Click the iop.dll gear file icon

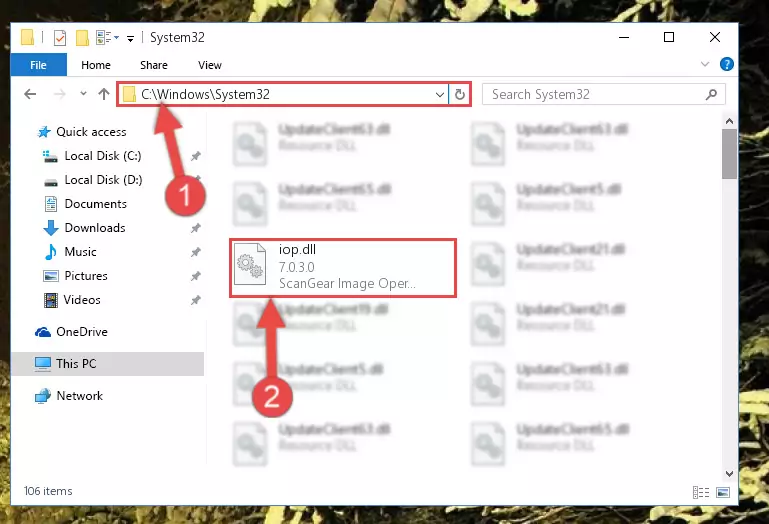[x=250, y=264]
